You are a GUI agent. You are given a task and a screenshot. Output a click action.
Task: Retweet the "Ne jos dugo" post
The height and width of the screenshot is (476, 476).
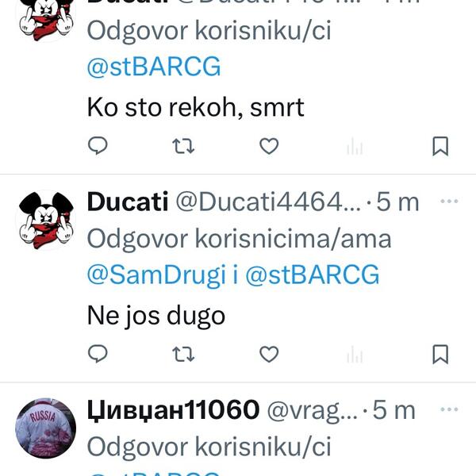(x=183, y=354)
